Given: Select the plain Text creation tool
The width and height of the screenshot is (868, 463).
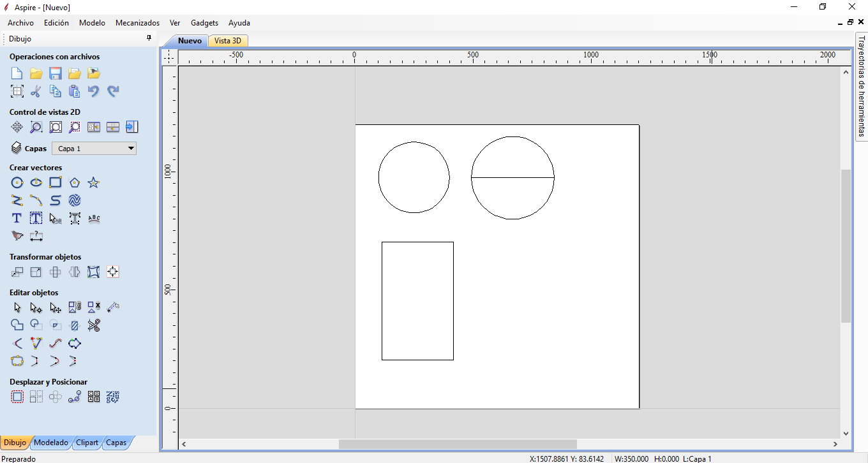Looking at the screenshot, I should (17, 219).
